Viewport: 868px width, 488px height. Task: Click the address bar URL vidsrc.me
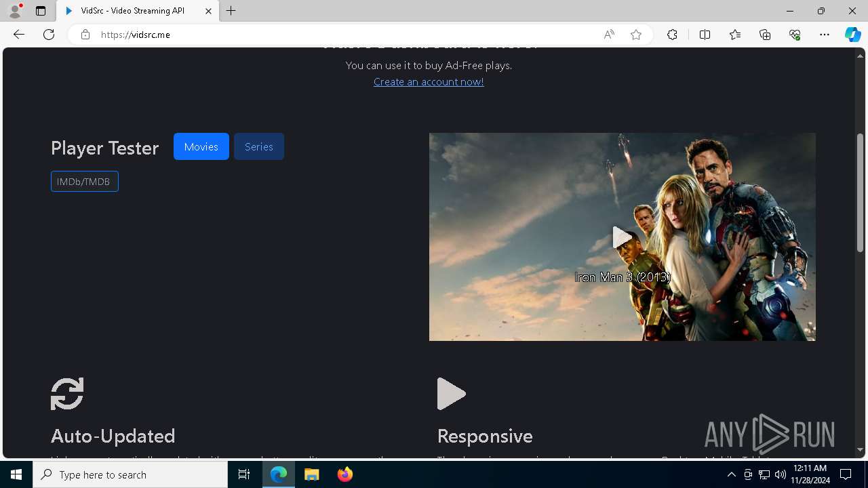(136, 35)
